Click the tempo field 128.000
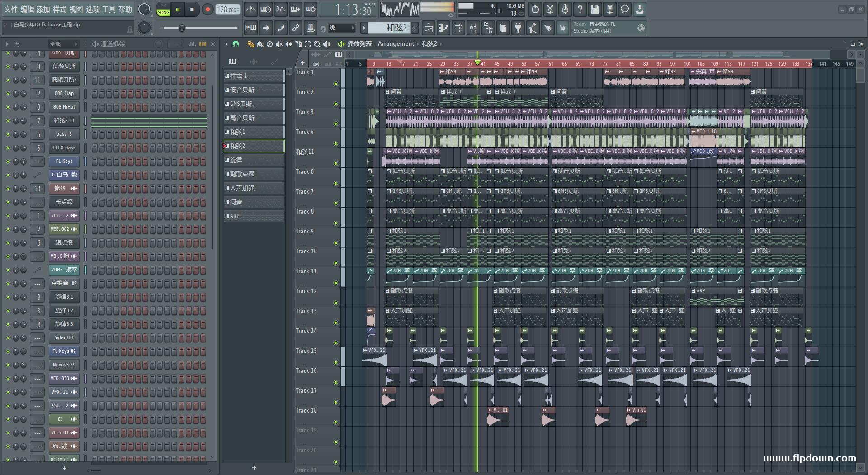868x475 pixels. pyautogui.click(x=228, y=9)
